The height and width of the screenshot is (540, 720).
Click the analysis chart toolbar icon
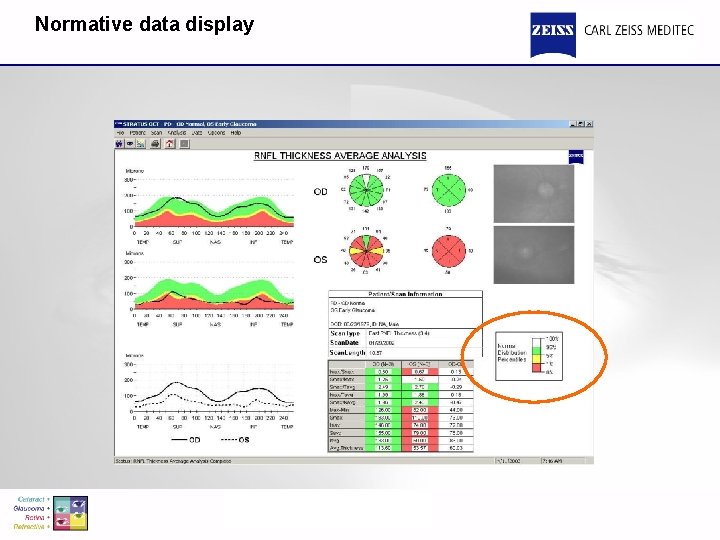[x=141, y=144]
